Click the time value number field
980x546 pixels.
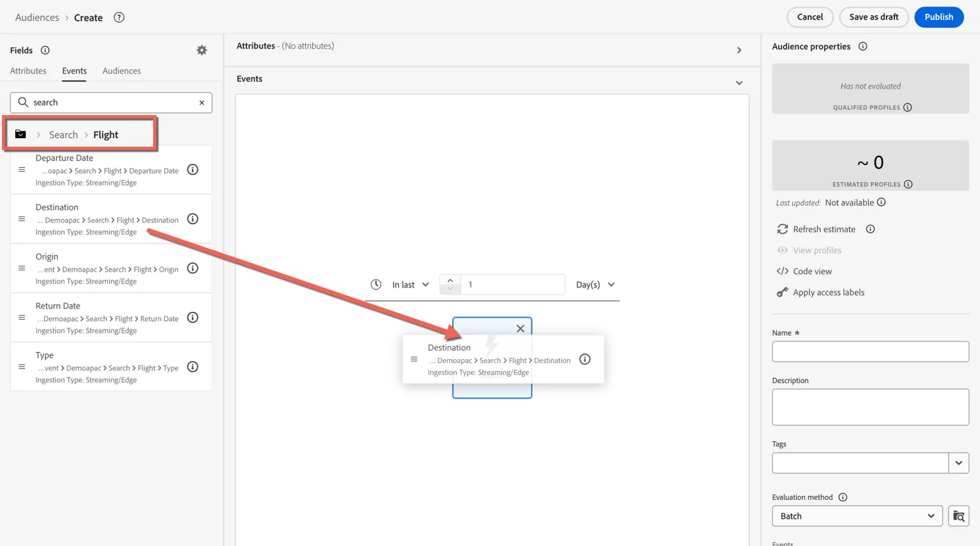point(513,285)
